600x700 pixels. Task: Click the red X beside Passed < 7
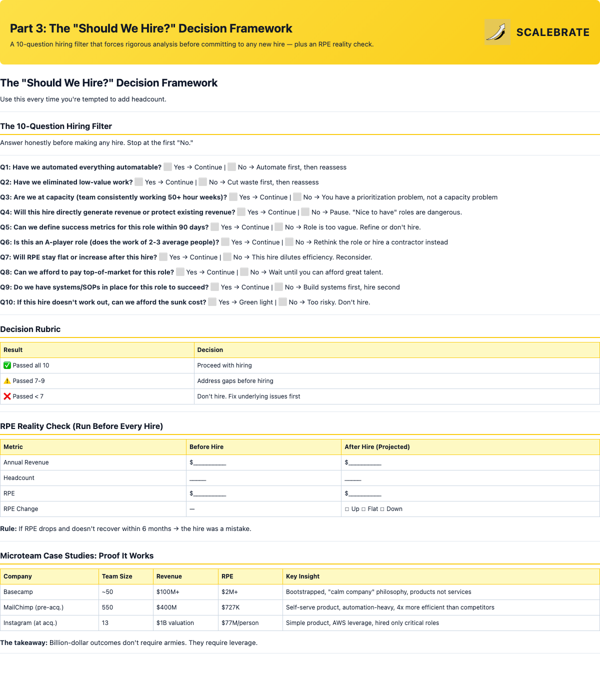coord(7,396)
